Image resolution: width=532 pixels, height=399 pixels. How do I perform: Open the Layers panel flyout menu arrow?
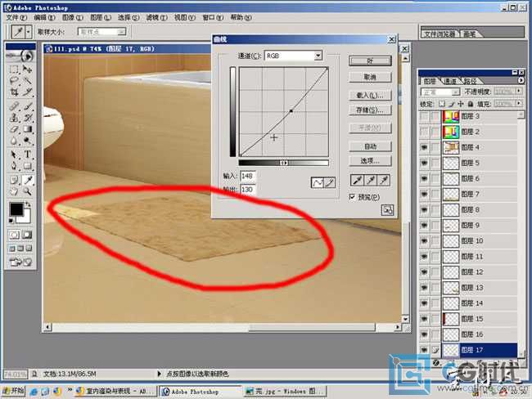(521, 80)
